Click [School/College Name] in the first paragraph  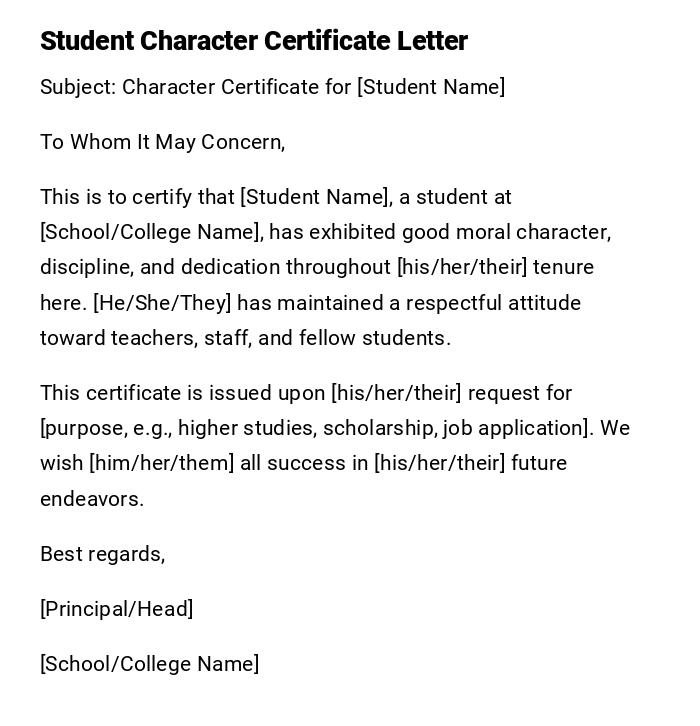pyautogui.click(x=151, y=232)
